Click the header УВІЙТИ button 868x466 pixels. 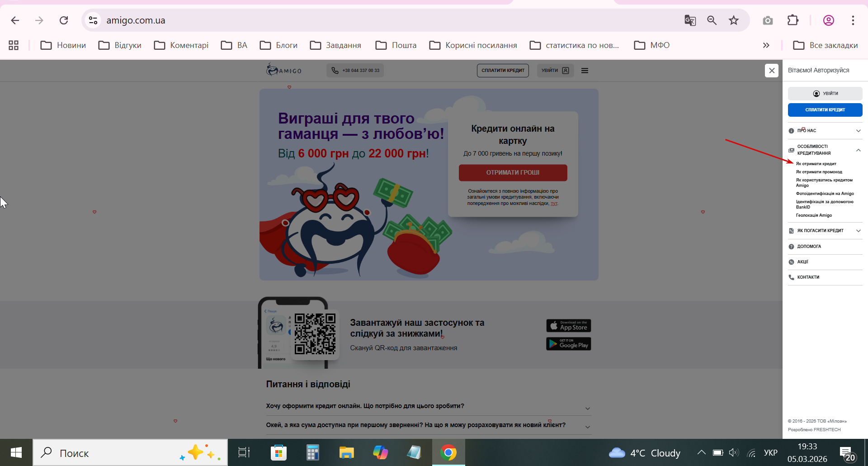[555, 71]
